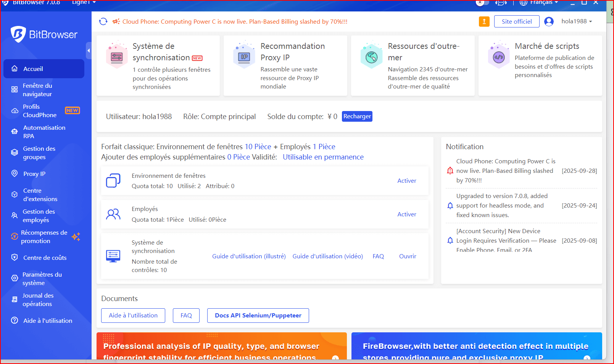Open the Ligne1 line selector dropdown
Screen dimensions: 614x364
(84, 3)
